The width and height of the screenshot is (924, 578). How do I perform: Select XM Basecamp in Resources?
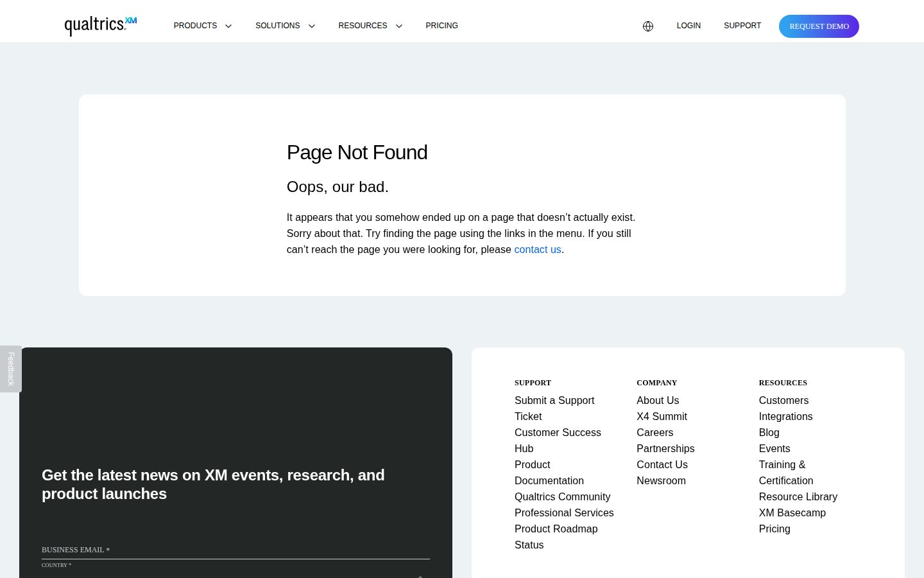(792, 512)
